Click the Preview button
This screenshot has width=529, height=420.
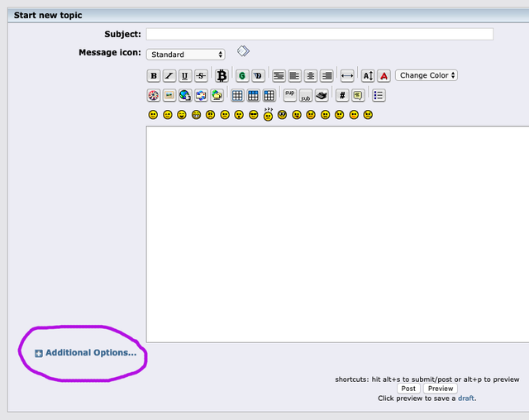tap(441, 389)
